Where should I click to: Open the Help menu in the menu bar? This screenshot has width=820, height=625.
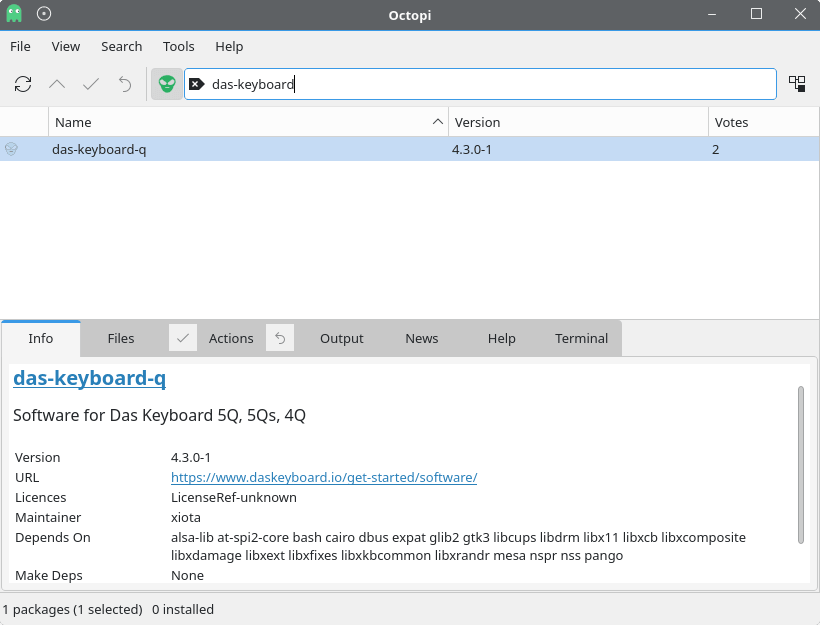point(229,47)
